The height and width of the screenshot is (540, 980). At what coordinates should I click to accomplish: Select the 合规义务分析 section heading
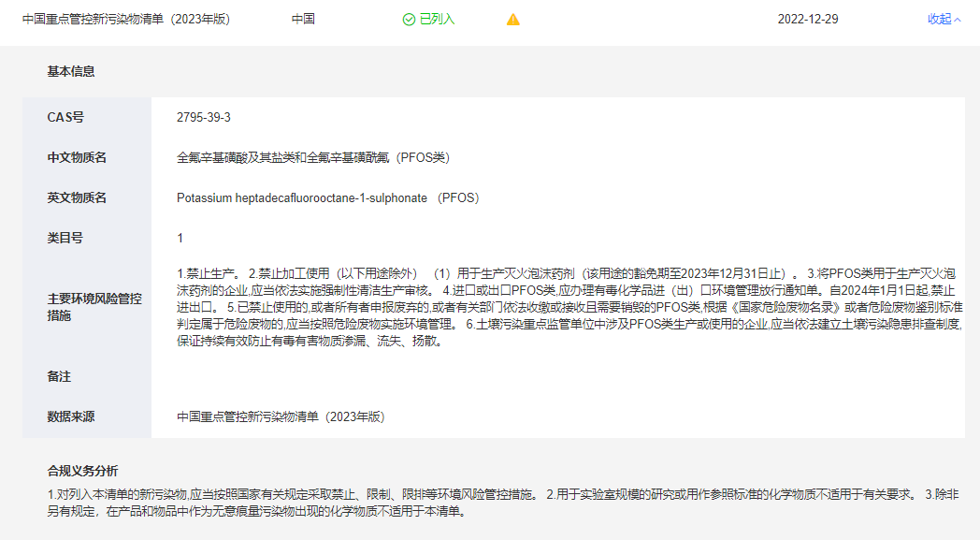pos(82,471)
